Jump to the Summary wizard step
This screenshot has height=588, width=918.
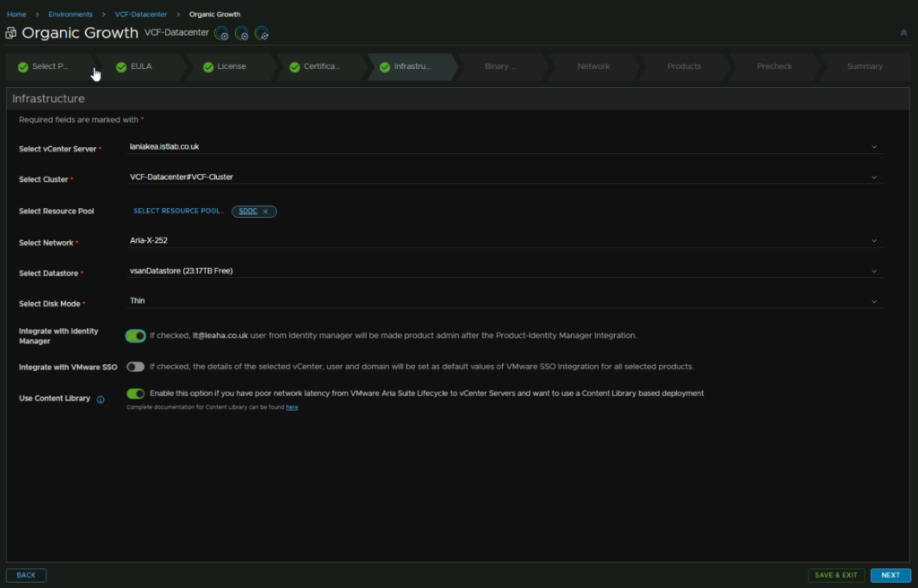865,66
